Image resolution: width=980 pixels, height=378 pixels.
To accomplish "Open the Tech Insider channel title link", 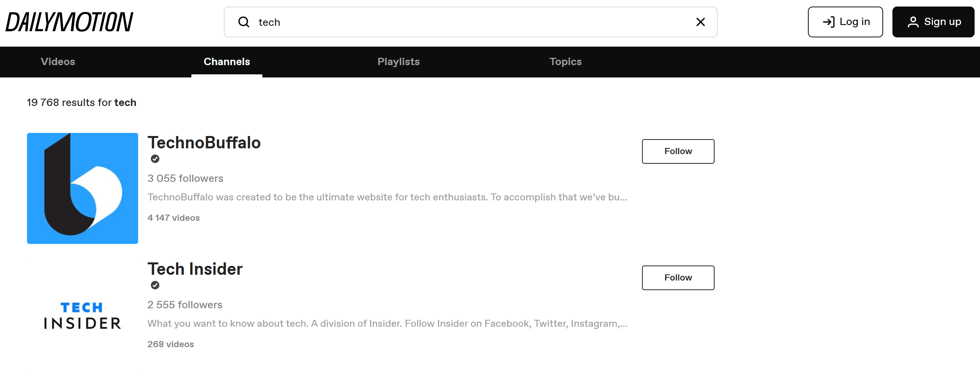I will click(x=195, y=269).
